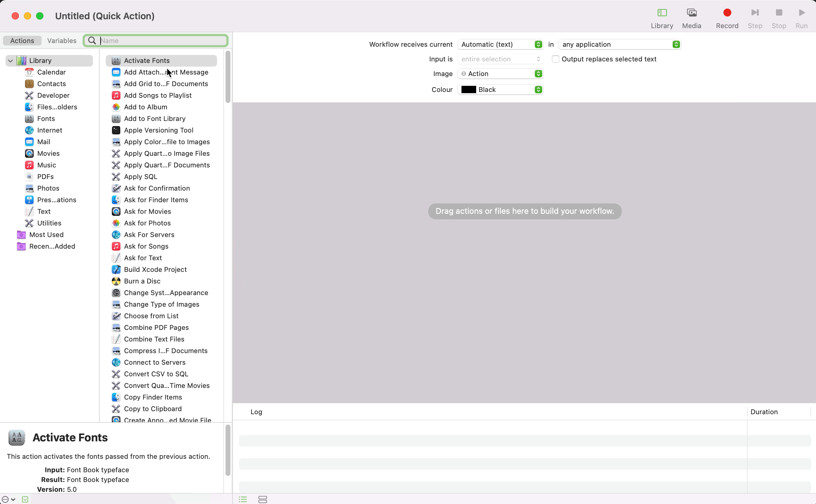Viewport: 816px width, 504px height.
Task: Click the Colour black swatch
Action: pos(469,89)
